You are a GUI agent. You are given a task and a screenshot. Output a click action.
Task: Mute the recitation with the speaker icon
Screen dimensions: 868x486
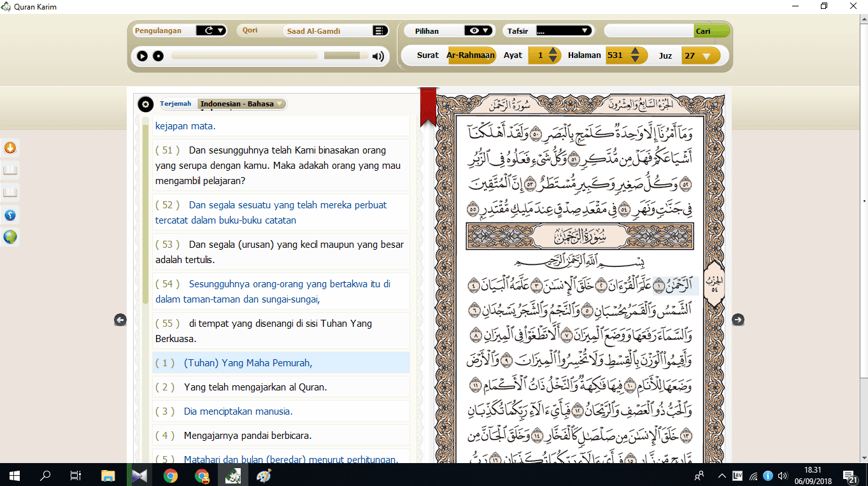[378, 56]
